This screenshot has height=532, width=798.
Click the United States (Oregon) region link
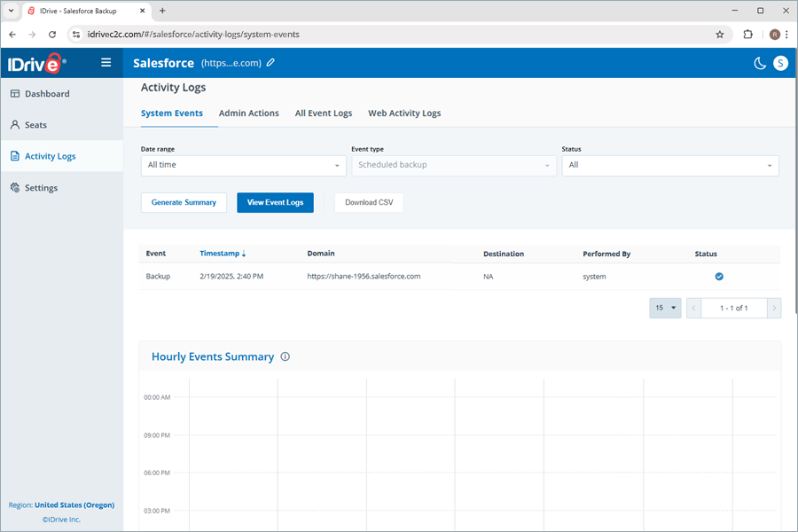(x=74, y=505)
